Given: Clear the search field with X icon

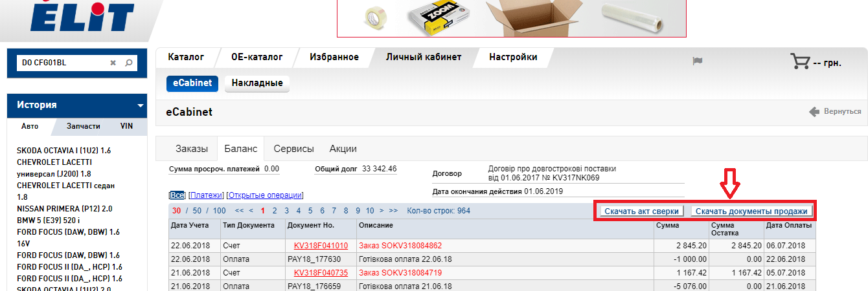Looking at the screenshot, I should [113, 63].
